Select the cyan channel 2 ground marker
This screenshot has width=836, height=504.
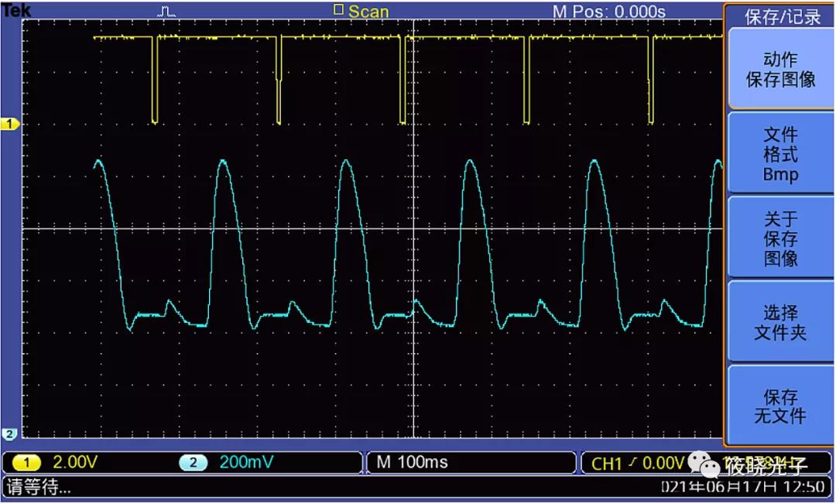[11, 433]
